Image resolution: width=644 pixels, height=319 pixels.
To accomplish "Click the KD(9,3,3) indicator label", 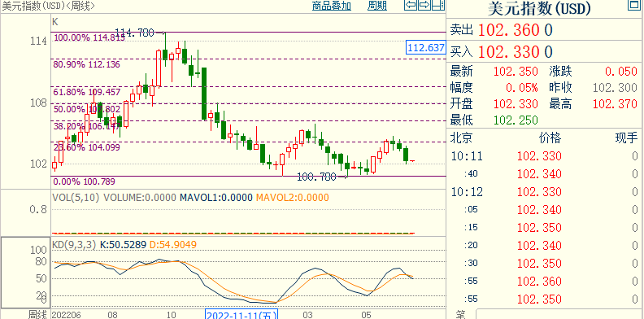I will [x=74, y=245].
